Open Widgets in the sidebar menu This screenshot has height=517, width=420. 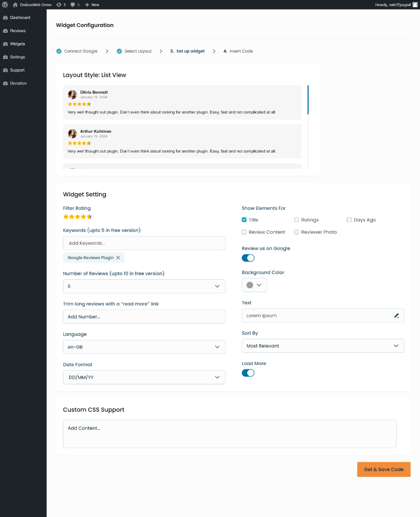17,44
